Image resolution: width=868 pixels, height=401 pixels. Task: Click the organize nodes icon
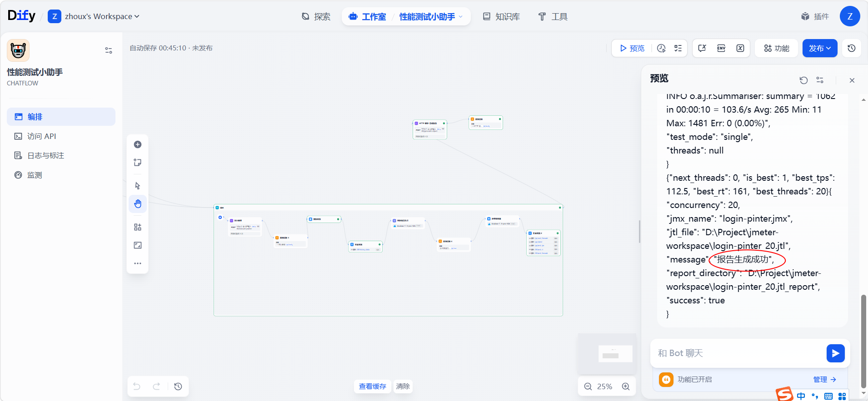click(138, 227)
